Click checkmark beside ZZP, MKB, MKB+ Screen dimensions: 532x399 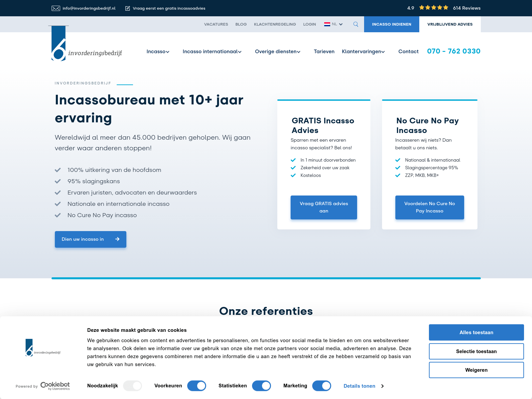tap(398, 175)
